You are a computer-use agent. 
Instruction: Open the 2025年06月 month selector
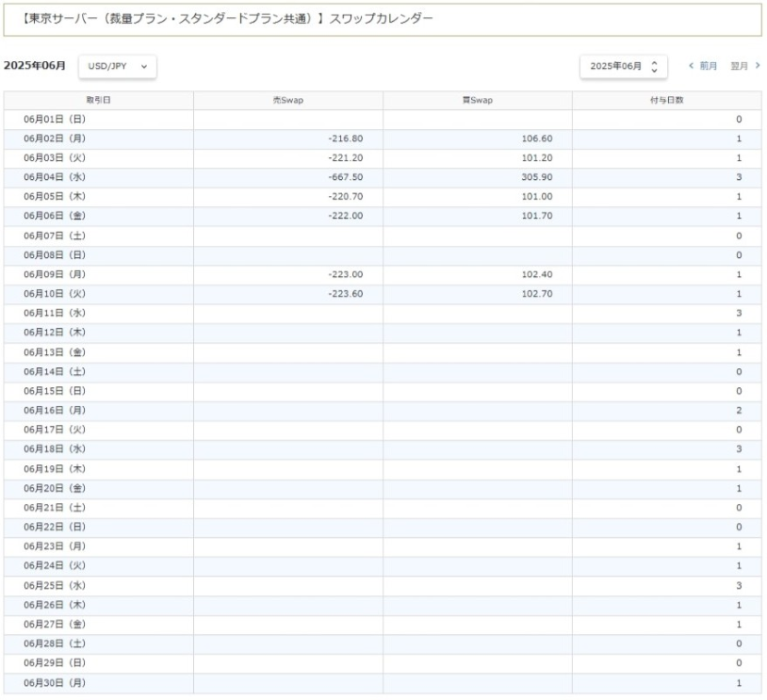pyautogui.click(x=624, y=67)
